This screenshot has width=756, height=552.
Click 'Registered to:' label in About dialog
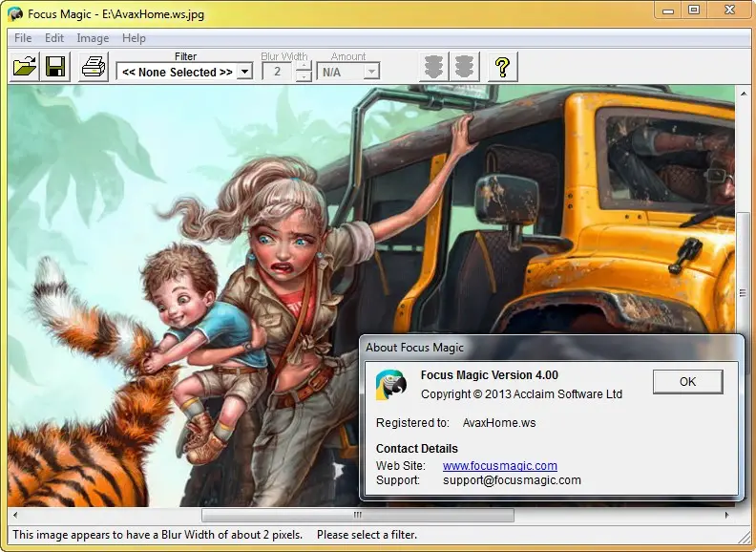tap(412, 423)
